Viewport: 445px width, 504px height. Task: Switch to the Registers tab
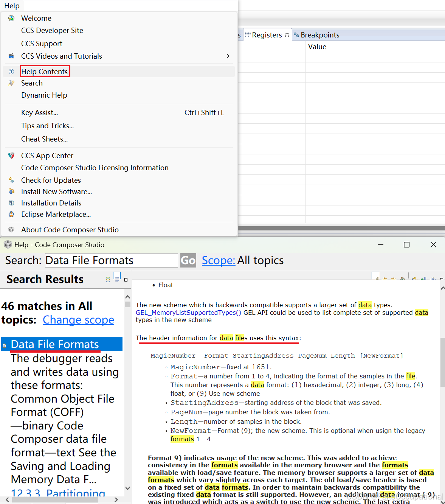click(x=267, y=35)
